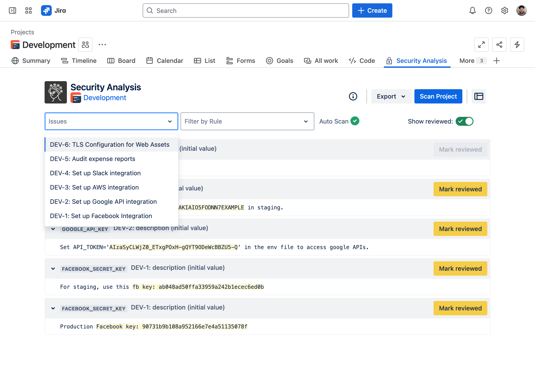Click into the Search field
This screenshot has height=392, width=535.
pos(246,11)
